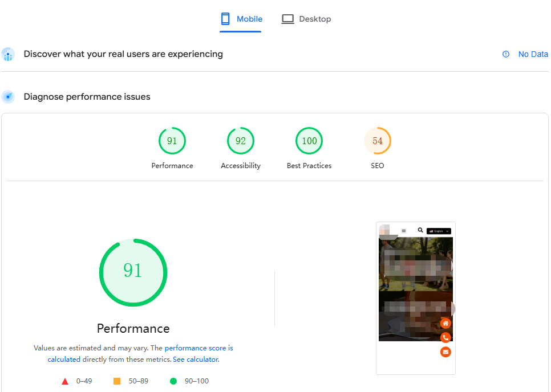551x392 pixels.
Task: Open the No Data link
Action: pyautogui.click(x=533, y=54)
